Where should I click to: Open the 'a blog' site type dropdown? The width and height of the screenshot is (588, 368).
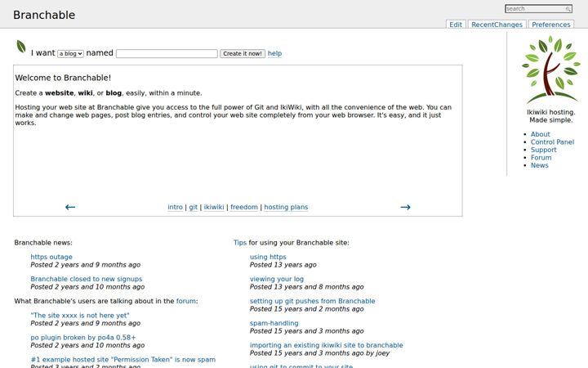70,54
